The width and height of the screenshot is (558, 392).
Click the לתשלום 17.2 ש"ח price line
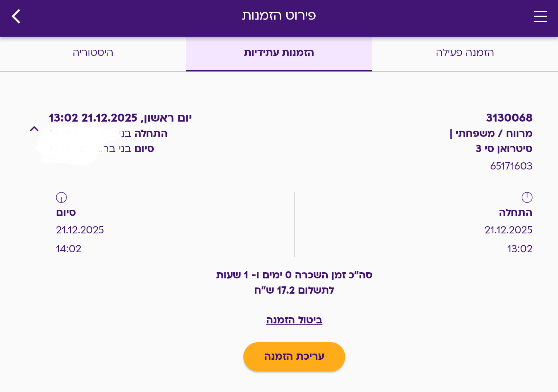294,290
